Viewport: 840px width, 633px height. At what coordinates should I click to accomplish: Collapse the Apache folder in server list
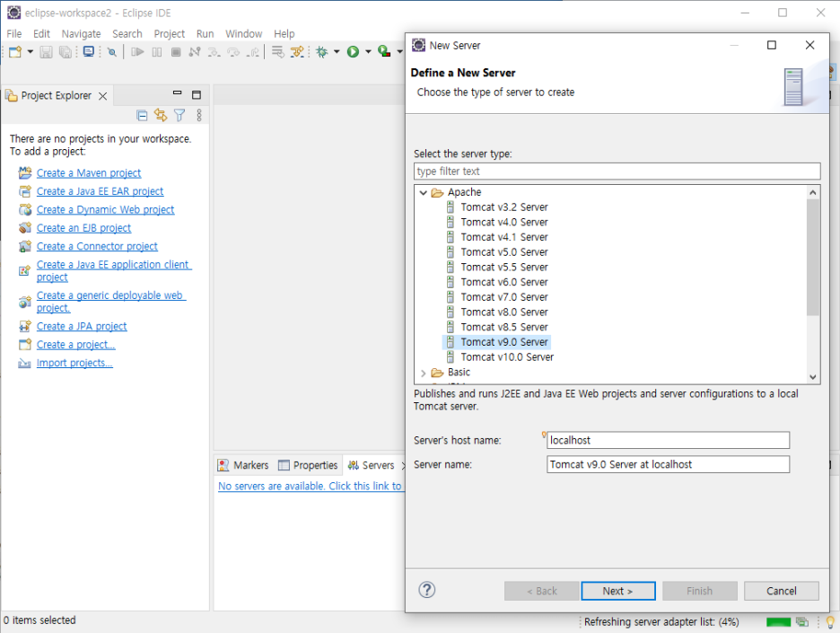point(424,192)
